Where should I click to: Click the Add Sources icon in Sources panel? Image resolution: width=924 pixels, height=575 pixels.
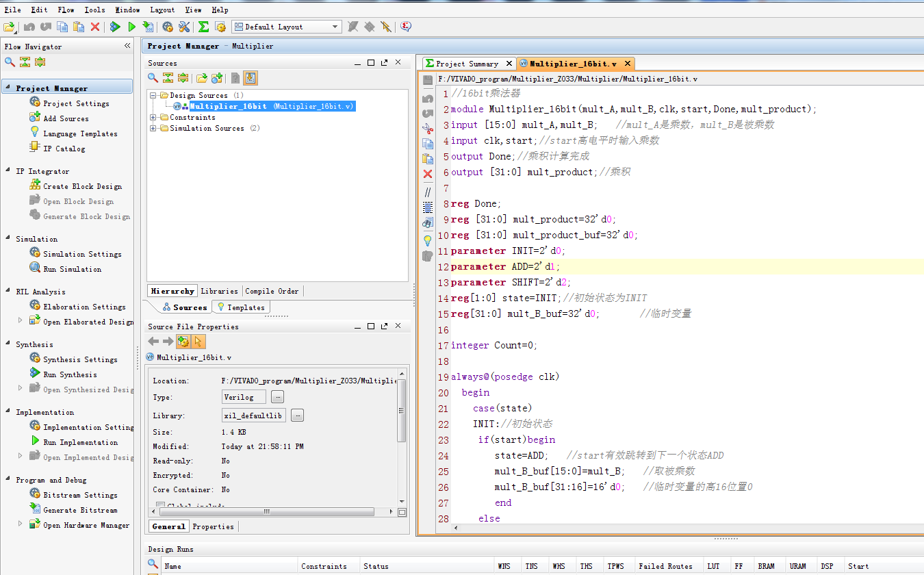pyautogui.click(x=217, y=78)
